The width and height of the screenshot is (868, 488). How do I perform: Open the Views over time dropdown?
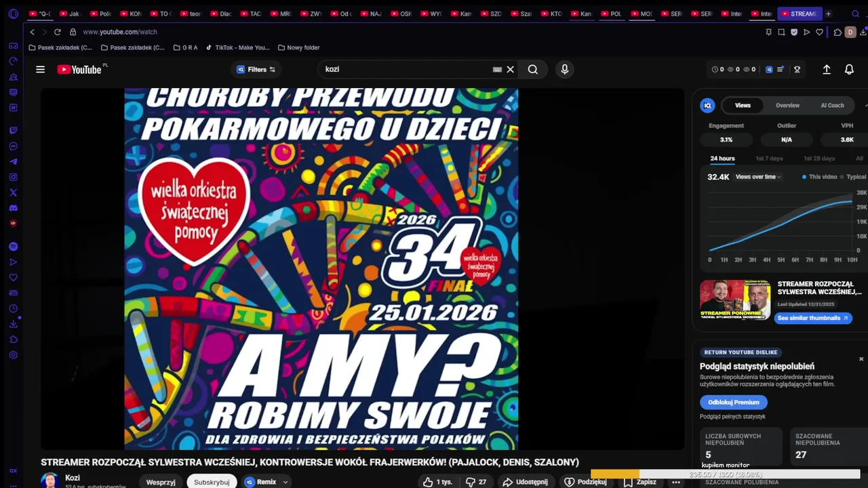[x=758, y=177]
